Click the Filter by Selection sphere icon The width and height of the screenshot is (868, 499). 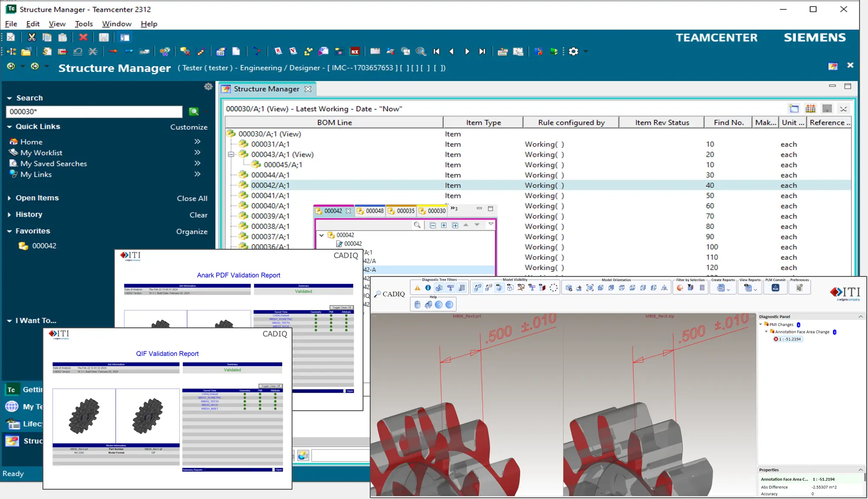(x=680, y=288)
